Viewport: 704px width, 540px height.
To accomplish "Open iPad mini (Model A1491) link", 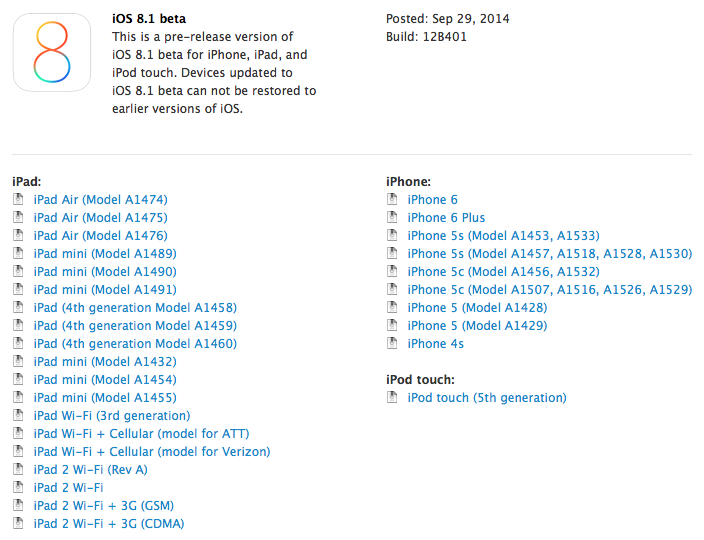I will tap(104, 290).
